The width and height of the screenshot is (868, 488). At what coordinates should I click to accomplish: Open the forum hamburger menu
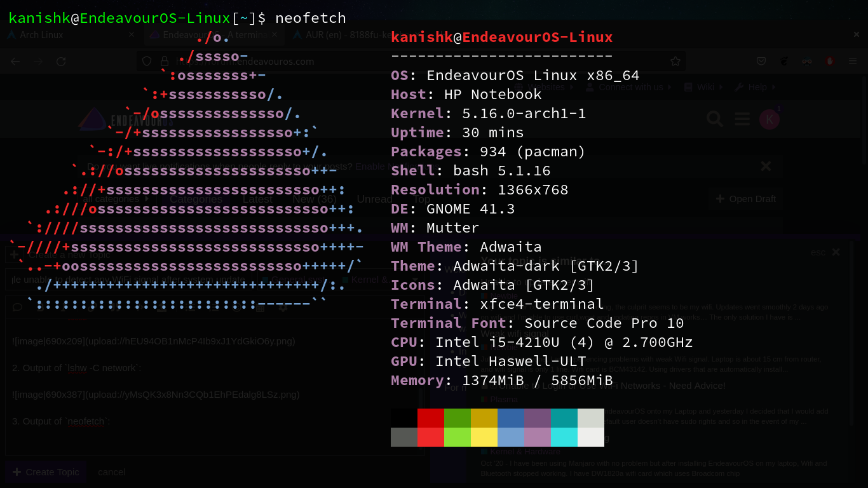click(x=742, y=119)
